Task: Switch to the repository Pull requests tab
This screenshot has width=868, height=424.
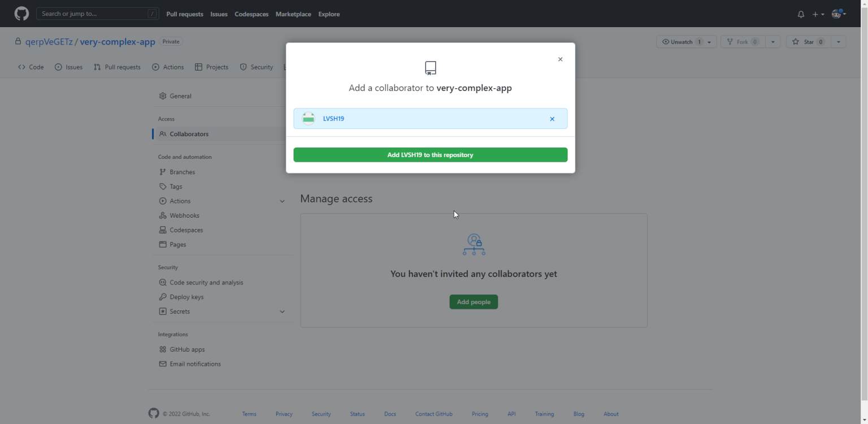Action: (x=117, y=67)
